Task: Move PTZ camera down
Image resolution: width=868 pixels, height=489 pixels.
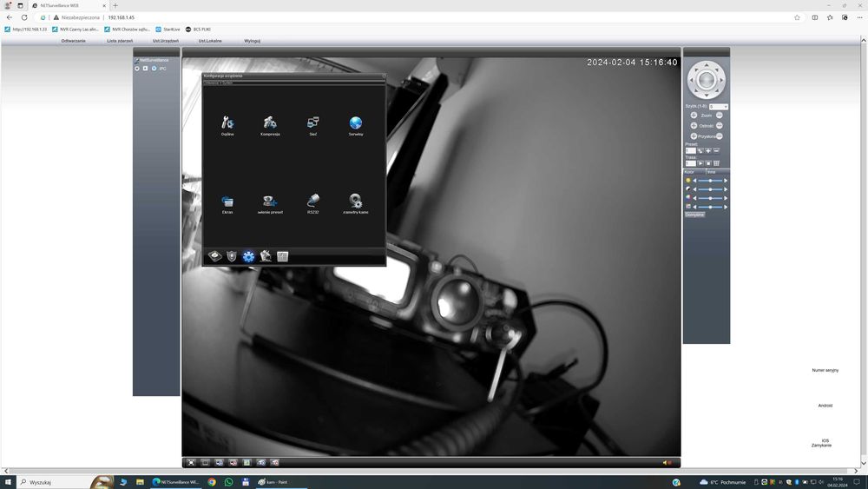Action: pos(707,94)
